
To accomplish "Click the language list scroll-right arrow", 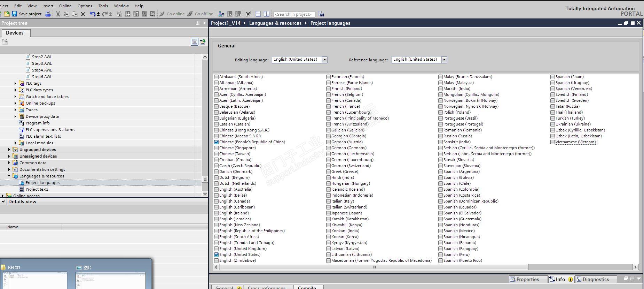I will (x=635, y=267).
